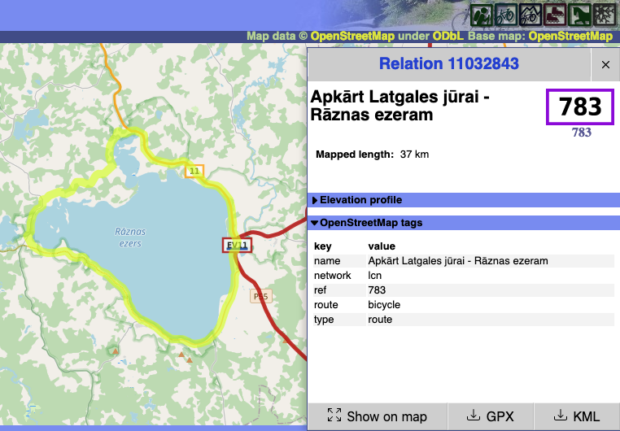Download the route as KML
Viewport: 620px width, 431px height.
coord(576,416)
